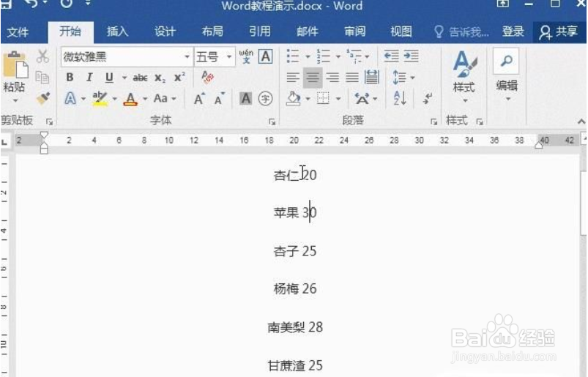Image resolution: width=588 pixels, height=377 pixels.
Task: Toggle Underline formatting
Action: (109, 77)
